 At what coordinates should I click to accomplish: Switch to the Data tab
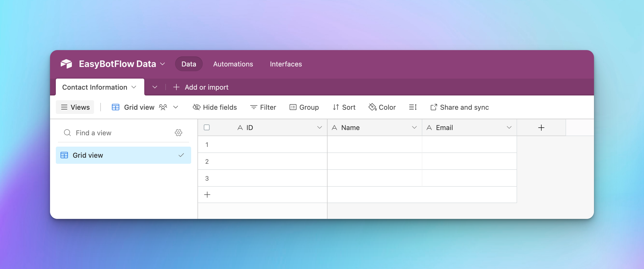pos(189,64)
